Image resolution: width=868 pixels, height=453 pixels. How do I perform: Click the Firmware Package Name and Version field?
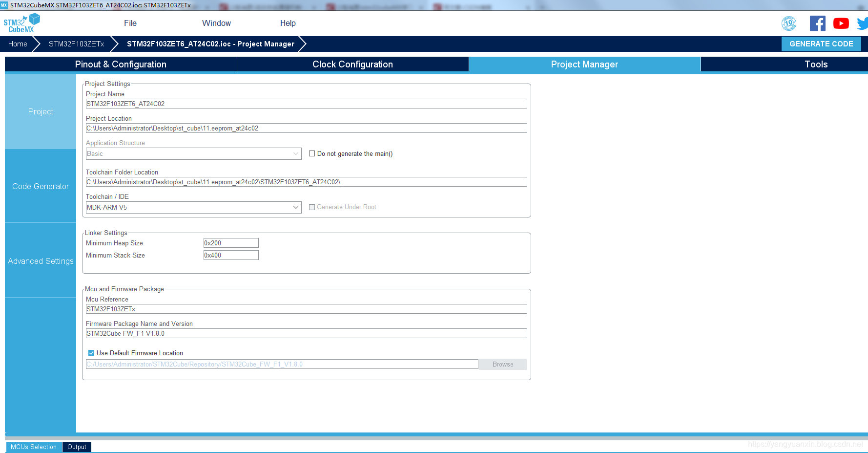coord(307,333)
